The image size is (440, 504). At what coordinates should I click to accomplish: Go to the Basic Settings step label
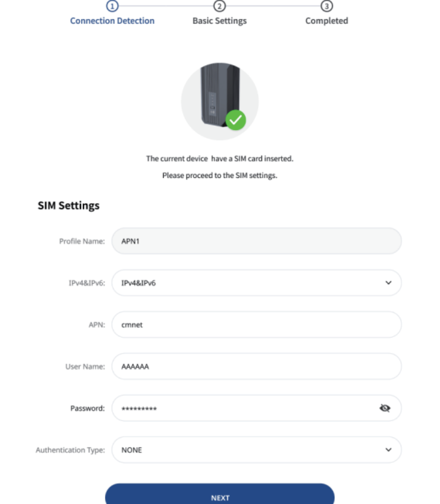[219, 21]
